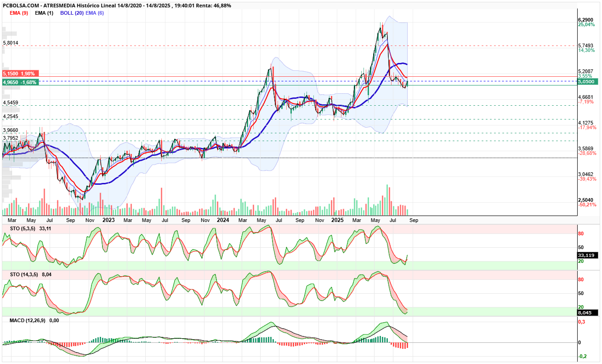The width and height of the screenshot is (602, 364).
Task: Click the 3,9660 level label
Action: tap(11, 131)
